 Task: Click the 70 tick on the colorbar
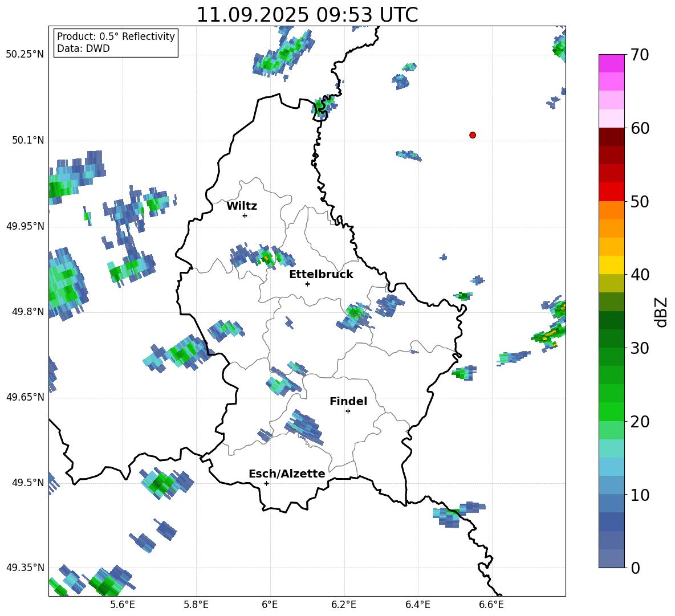(640, 55)
